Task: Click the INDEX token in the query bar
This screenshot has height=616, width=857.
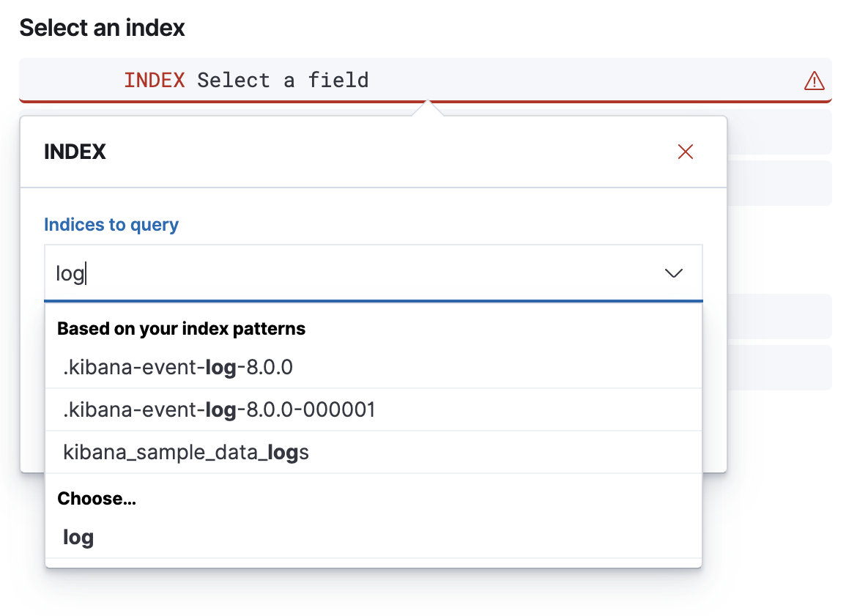Action: click(154, 80)
